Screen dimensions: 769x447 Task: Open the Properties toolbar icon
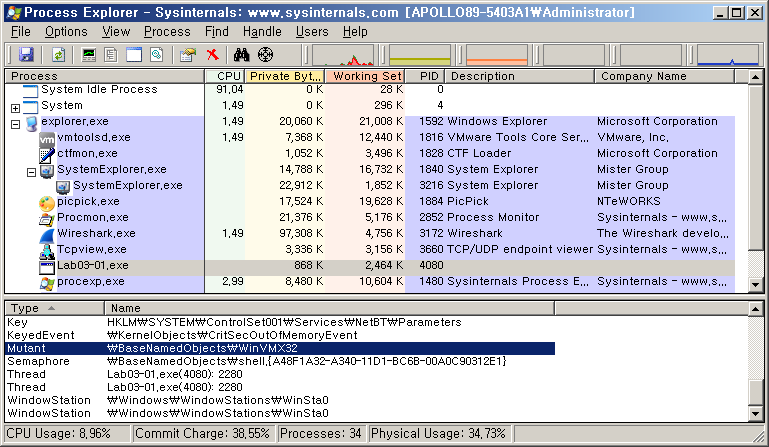(x=186, y=54)
